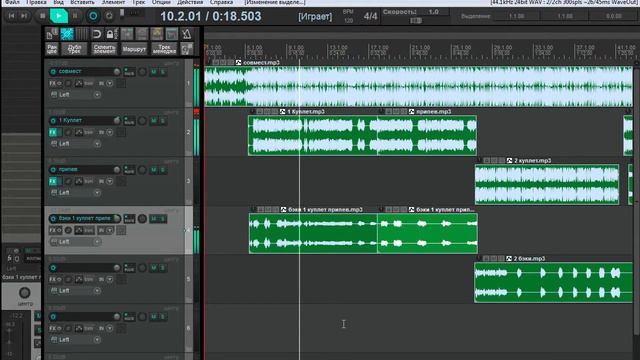The height and width of the screenshot is (360, 640).
Task: Open the Файл menu
Action: (12, 2)
